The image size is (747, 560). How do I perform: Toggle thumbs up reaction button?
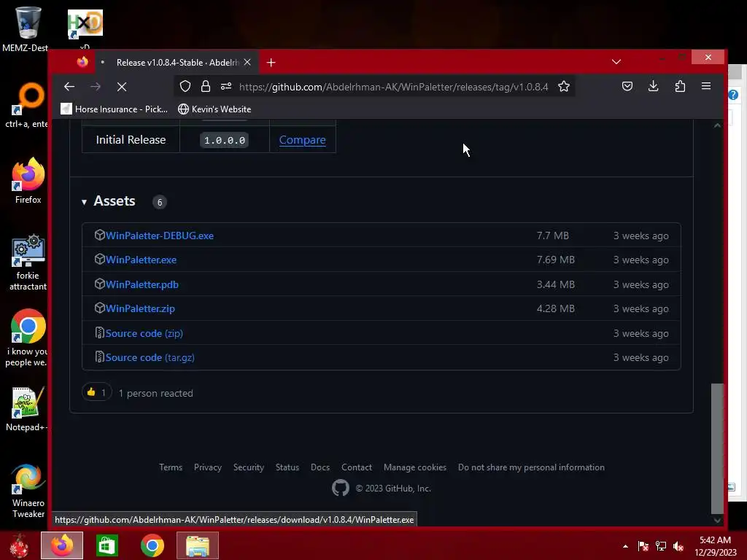tap(97, 393)
